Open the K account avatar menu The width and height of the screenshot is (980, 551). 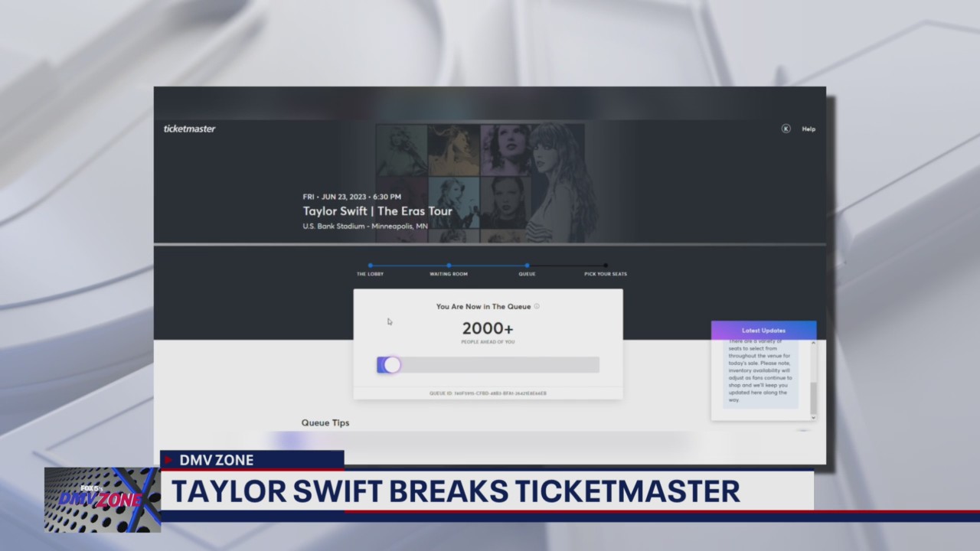click(x=786, y=129)
